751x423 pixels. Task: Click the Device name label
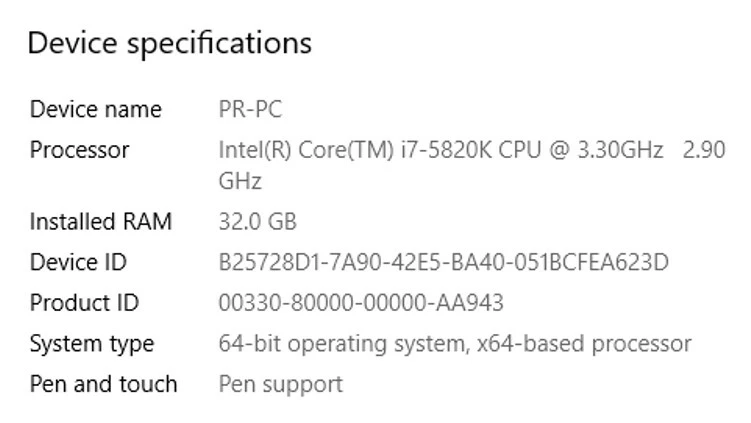[x=95, y=109]
